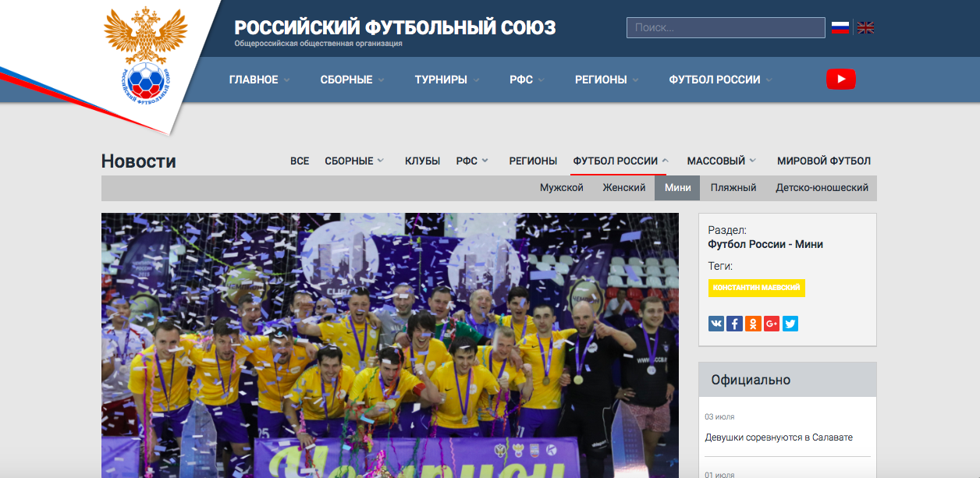Click the Константин Маевский tag
The image size is (980, 478).
pyautogui.click(x=756, y=288)
